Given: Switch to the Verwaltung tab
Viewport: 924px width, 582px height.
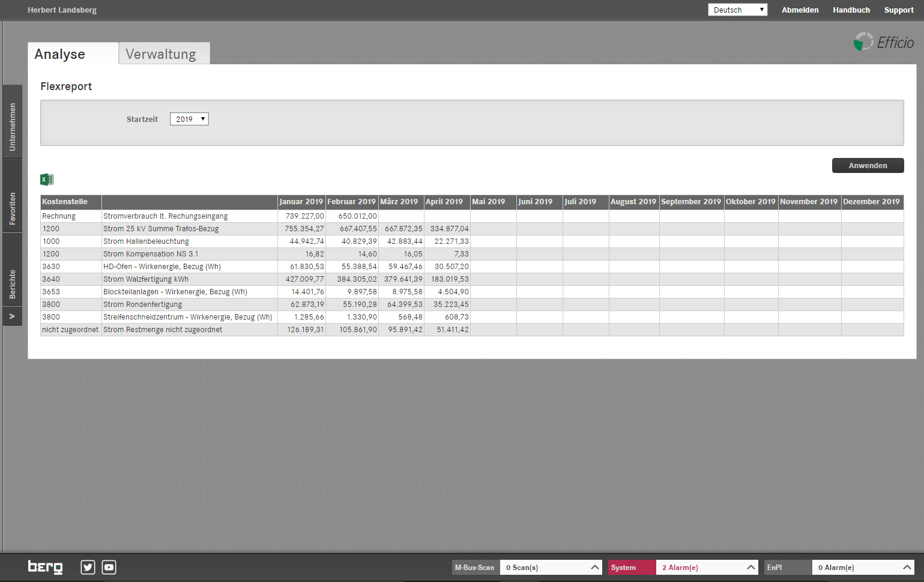Looking at the screenshot, I should (161, 54).
